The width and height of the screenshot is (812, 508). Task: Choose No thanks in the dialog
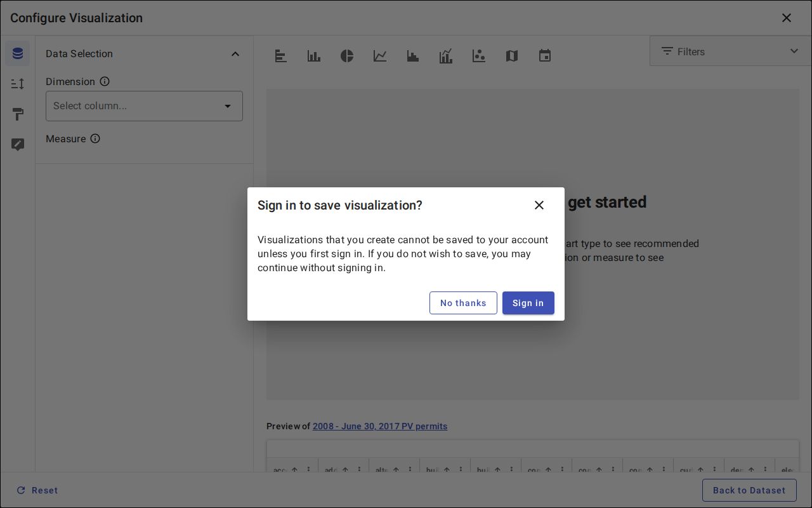tap(463, 303)
